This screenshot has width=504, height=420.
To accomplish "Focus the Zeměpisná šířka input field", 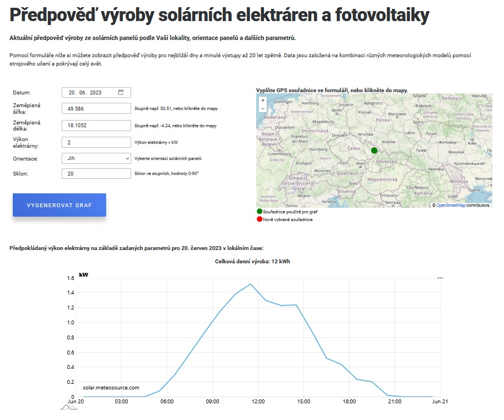I will [97, 109].
